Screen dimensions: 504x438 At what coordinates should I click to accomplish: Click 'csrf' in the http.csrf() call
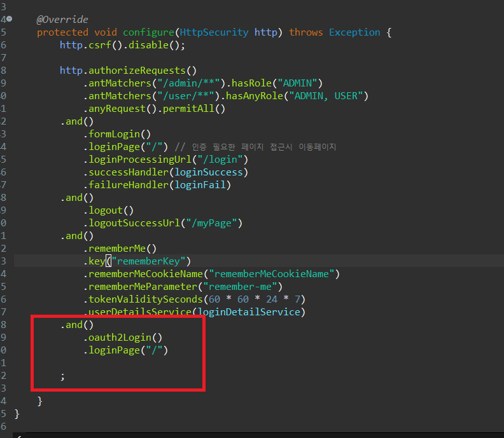tap(100, 45)
